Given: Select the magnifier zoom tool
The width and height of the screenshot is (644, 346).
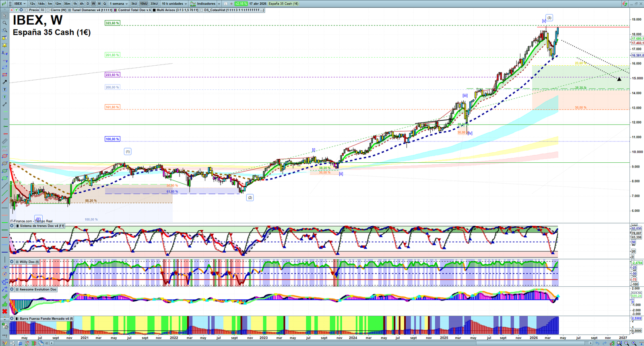Looking at the screenshot, I should point(4,23).
